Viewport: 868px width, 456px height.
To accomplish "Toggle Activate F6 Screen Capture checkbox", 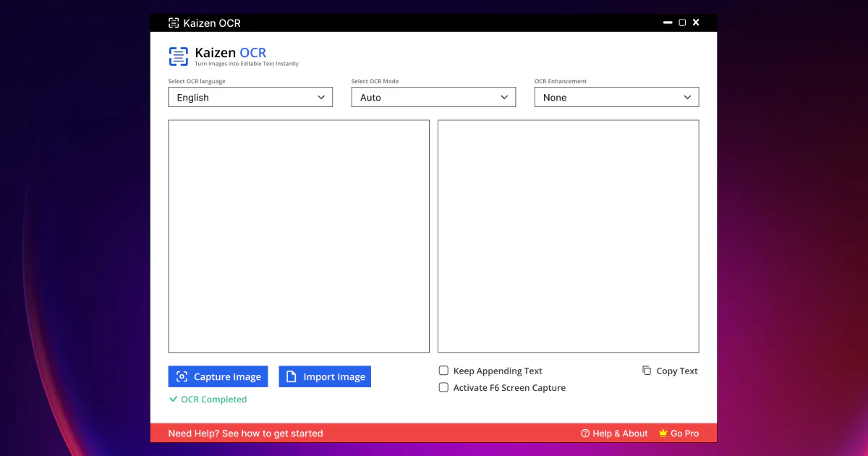I will [443, 387].
